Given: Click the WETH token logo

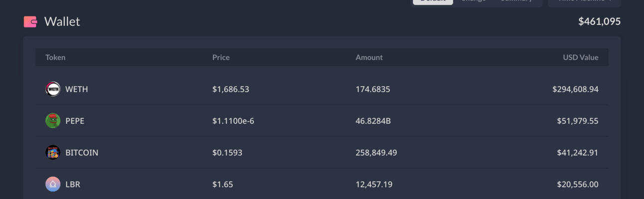Looking at the screenshot, I should 53,89.
